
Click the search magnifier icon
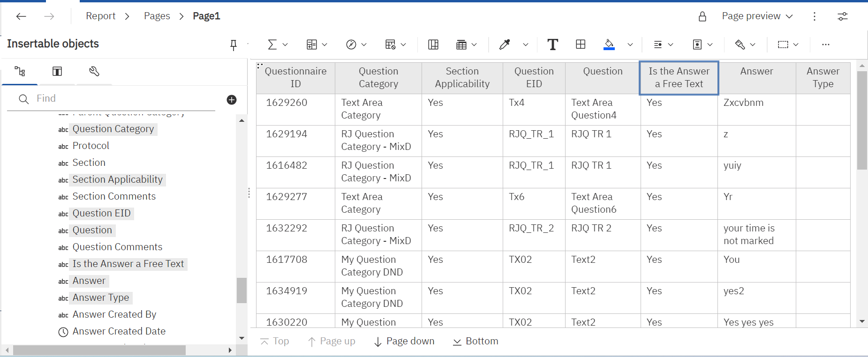[x=24, y=99]
